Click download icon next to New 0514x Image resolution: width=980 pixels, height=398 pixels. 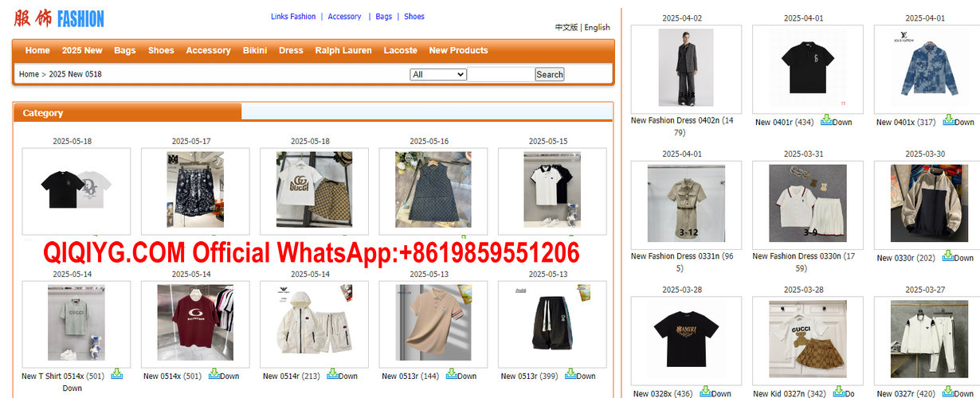(214, 373)
